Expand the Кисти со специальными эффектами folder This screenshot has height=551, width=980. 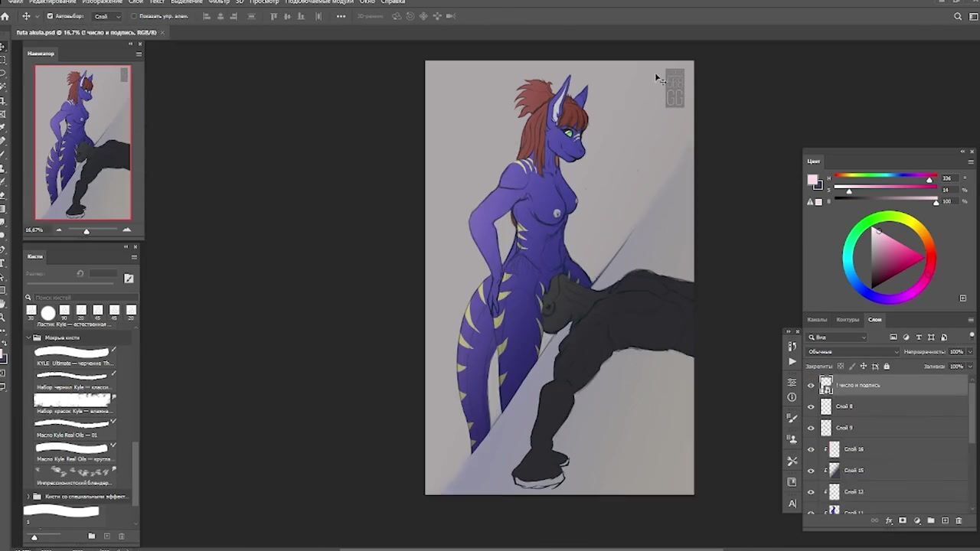click(28, 497)
